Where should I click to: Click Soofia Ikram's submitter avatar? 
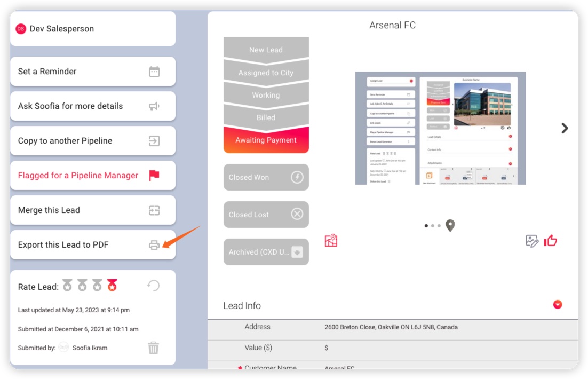[x=63, y=347]
